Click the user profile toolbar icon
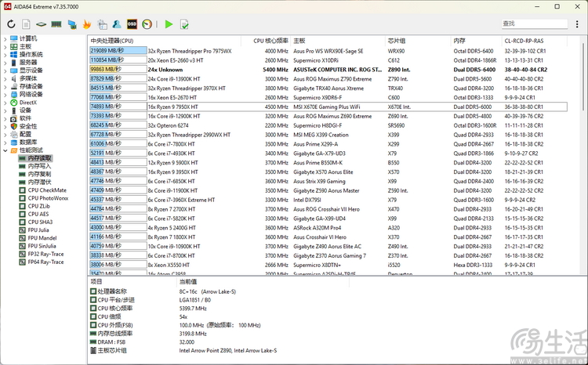 117,24
